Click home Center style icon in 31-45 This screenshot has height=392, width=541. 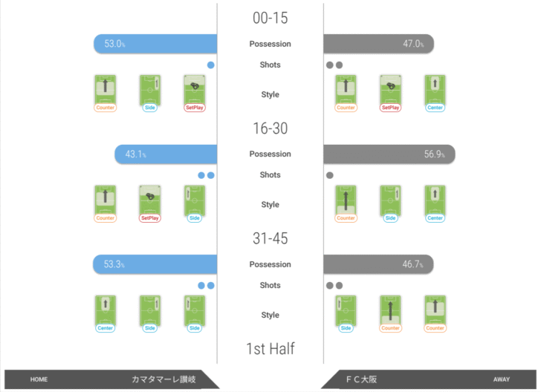(x=106, y=314)
